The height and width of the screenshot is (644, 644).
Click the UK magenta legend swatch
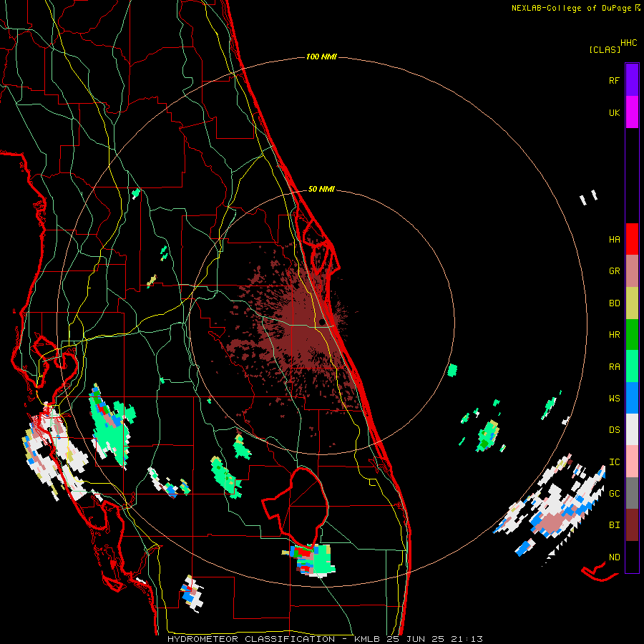coord(632,112)
